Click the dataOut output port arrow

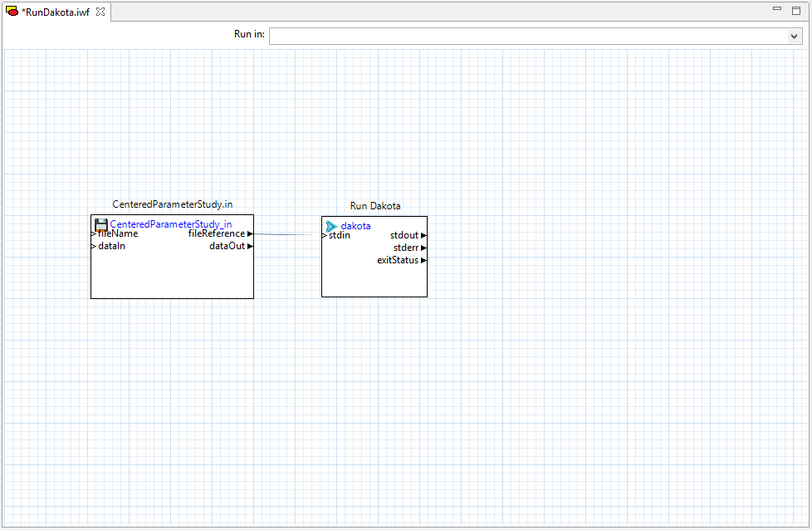(250, 246)
